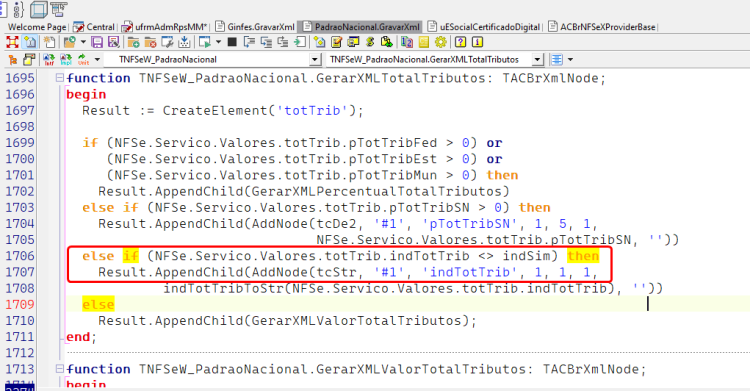750x391 pixels.
Task: Click the yellow package with green arrow icon
Action: [x=386, y=42]
